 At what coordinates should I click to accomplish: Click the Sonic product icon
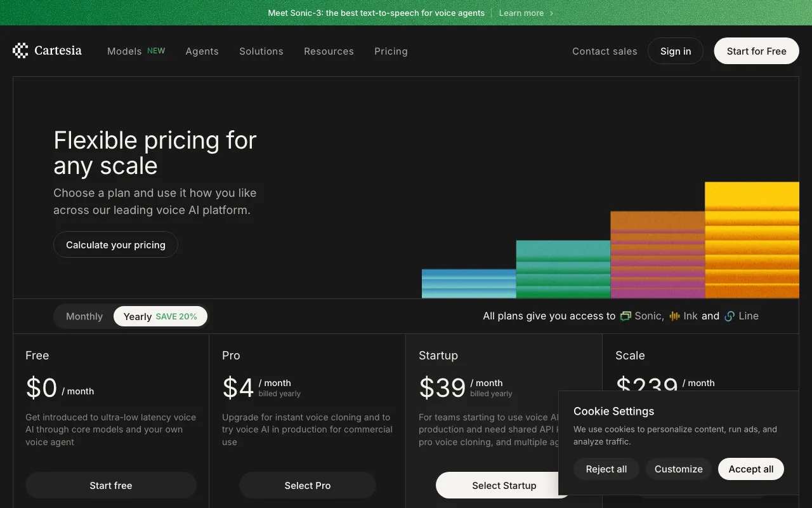point(625,316)
